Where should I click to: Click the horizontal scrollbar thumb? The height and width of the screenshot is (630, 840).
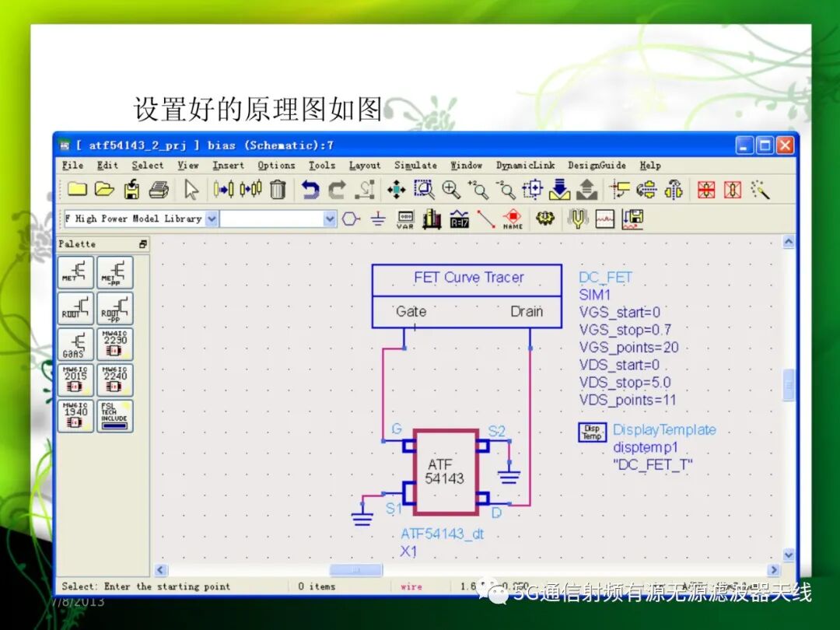[355, 570]
